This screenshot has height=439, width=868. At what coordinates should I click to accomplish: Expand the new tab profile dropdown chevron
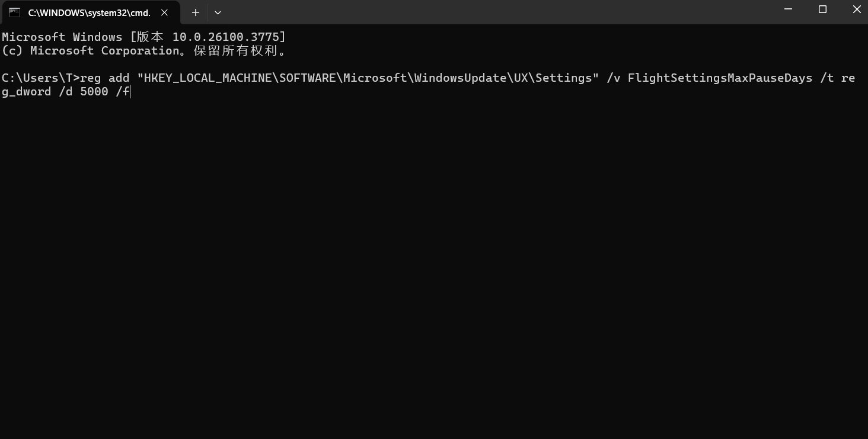click(x=218, y=12)
